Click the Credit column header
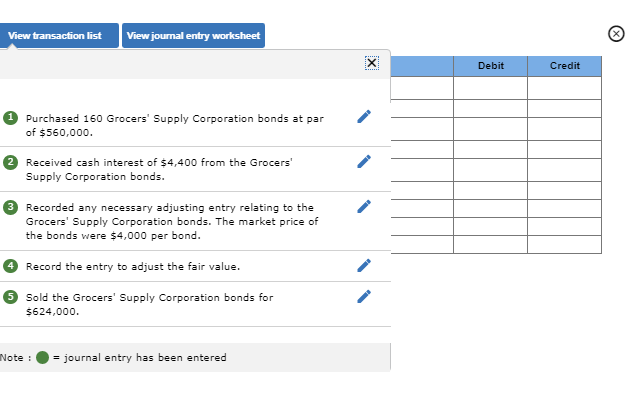Image resolution: width=627 pixels, height=404 pixels. 564,66
